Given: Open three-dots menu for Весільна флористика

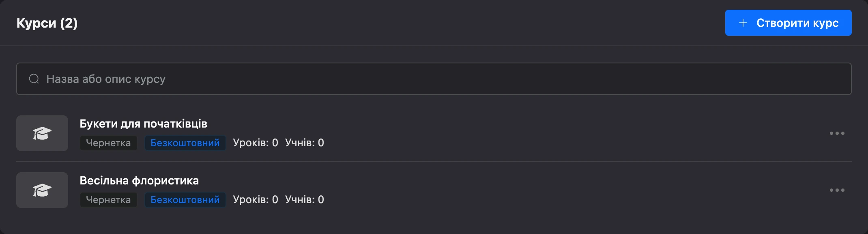Looking at the screenshot, I should click(837, 190).
